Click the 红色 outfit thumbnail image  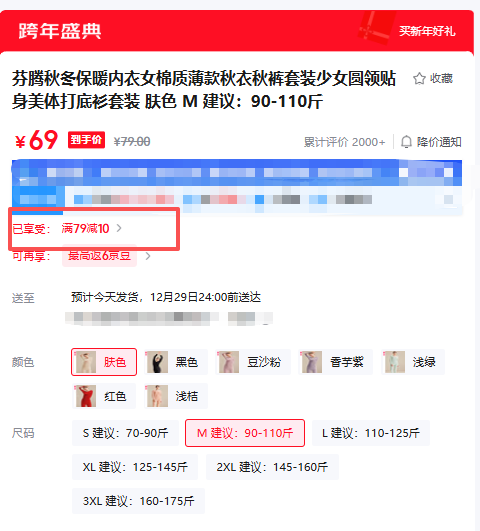tap(85, 396)
